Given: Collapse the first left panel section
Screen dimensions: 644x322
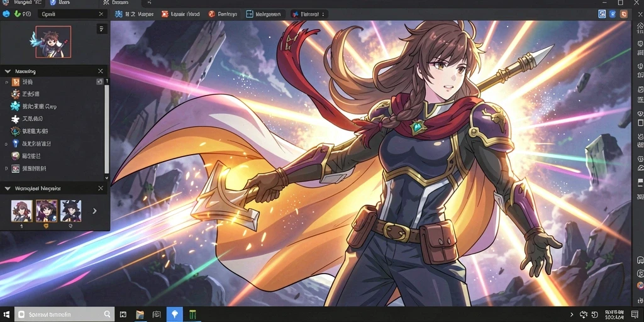Looking at the screenshot, I should (x=8, y=72).
